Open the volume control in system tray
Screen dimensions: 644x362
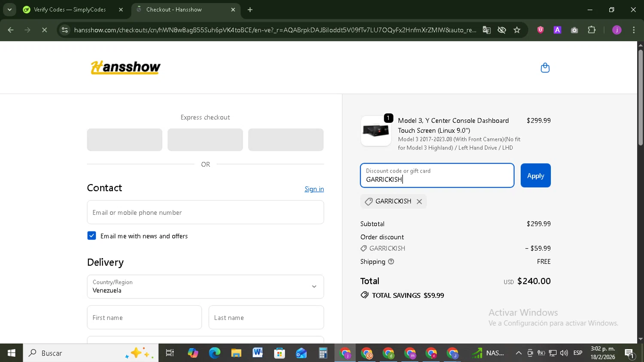tap(564, 353)
